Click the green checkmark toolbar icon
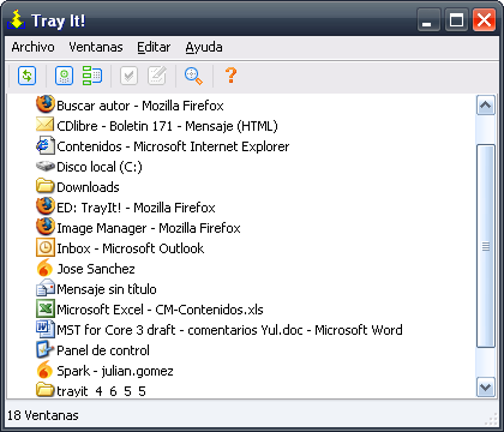The image size is (504, 432). click(128, 76)
